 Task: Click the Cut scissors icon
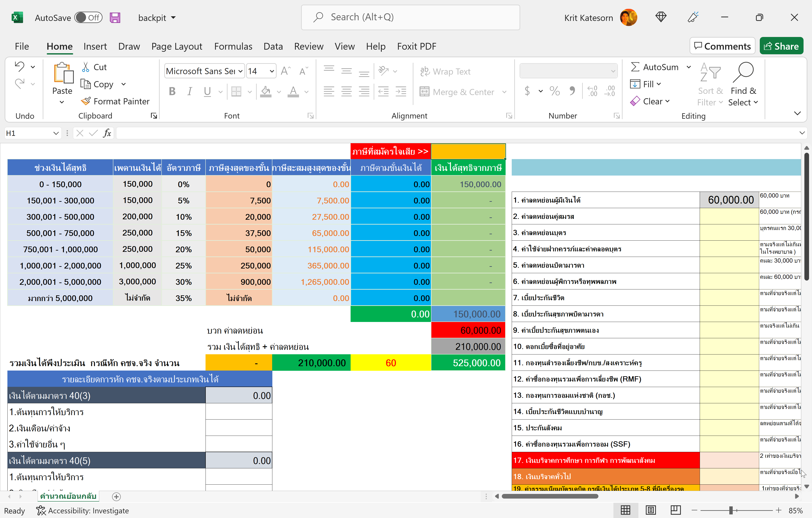tap(86, 67)
